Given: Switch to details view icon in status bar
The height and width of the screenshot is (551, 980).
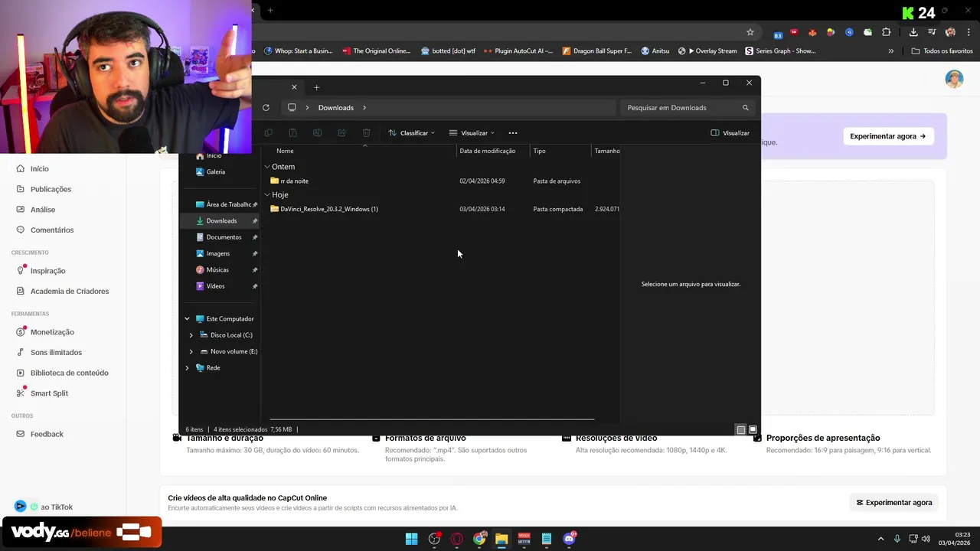Looking at the screenshot, I should click(x=740, y=430).
